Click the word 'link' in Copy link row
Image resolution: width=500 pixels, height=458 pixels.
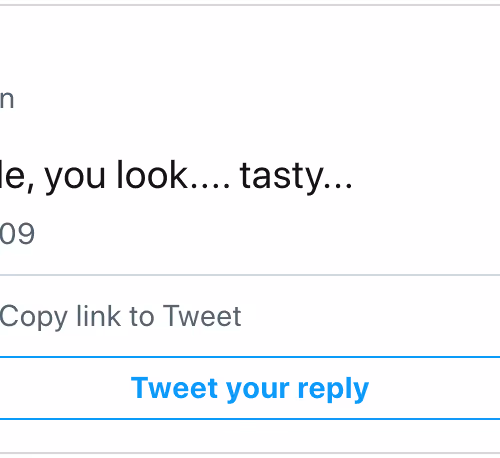click(99, 315)
